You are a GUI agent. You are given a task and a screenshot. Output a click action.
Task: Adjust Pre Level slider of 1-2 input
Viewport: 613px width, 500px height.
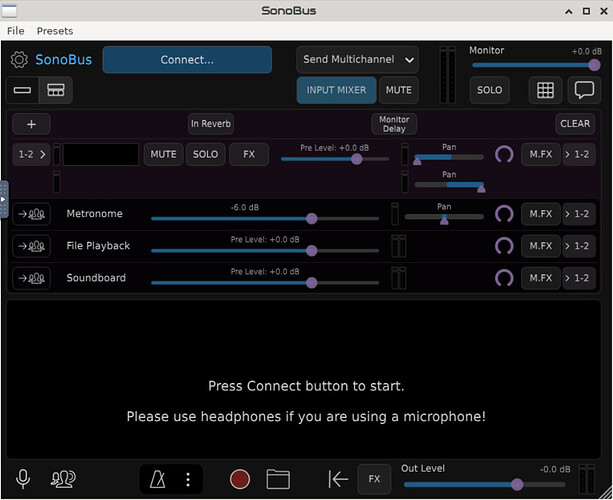tap(335, 159)
